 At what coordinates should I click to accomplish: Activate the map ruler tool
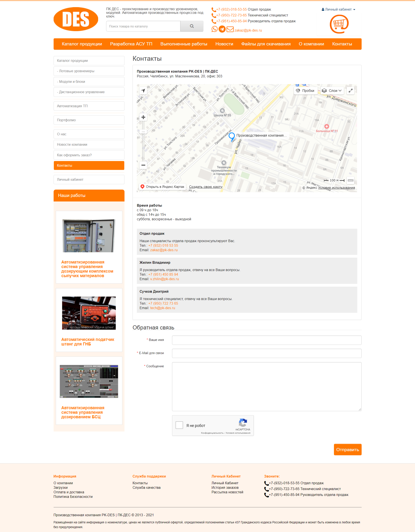point(350,180)
